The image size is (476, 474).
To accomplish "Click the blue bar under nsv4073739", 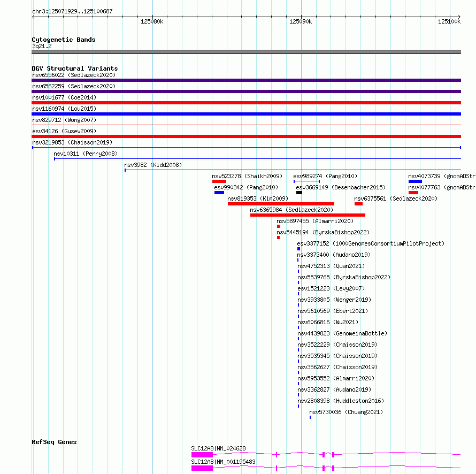I will [x=415, y=181].
